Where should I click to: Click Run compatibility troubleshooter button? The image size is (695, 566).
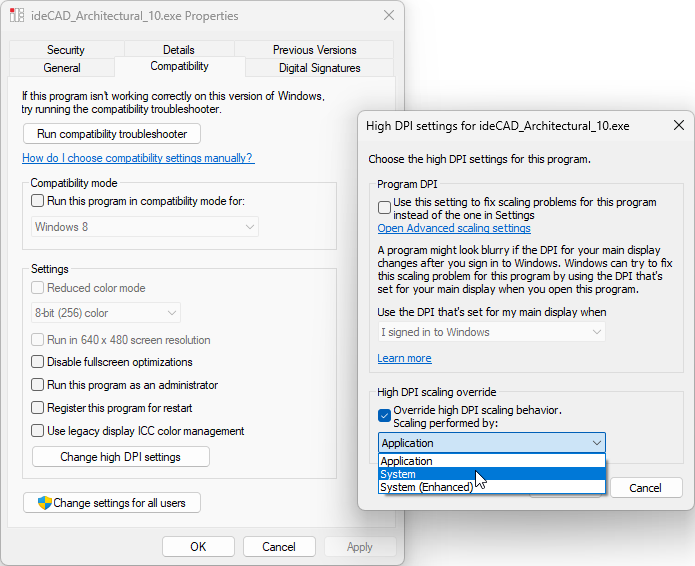point(112,134)
